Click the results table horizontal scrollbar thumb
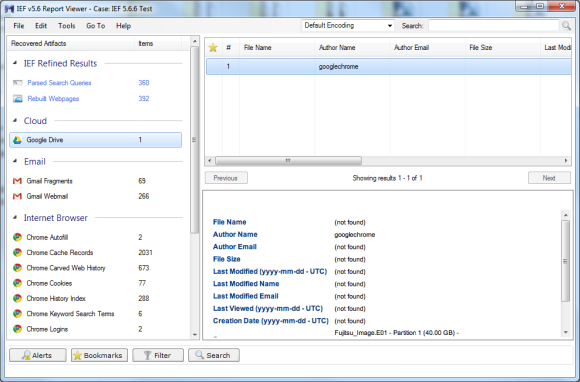Screen dimensions: 580x382 288,160
